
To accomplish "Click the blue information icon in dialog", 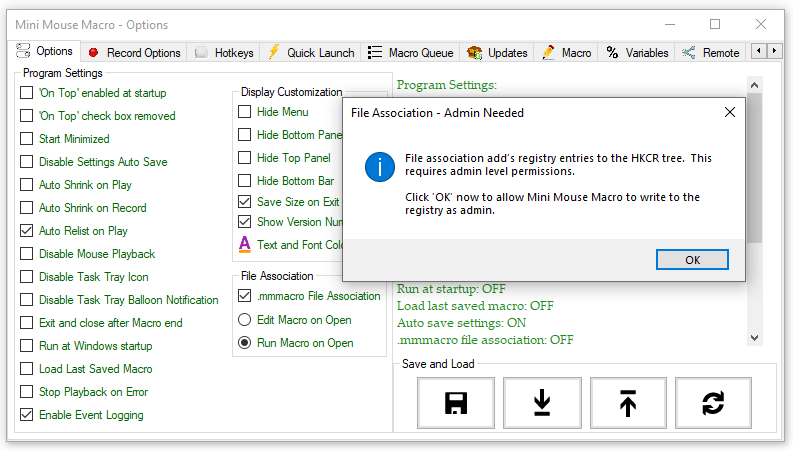I will click(x=380, y=167).
